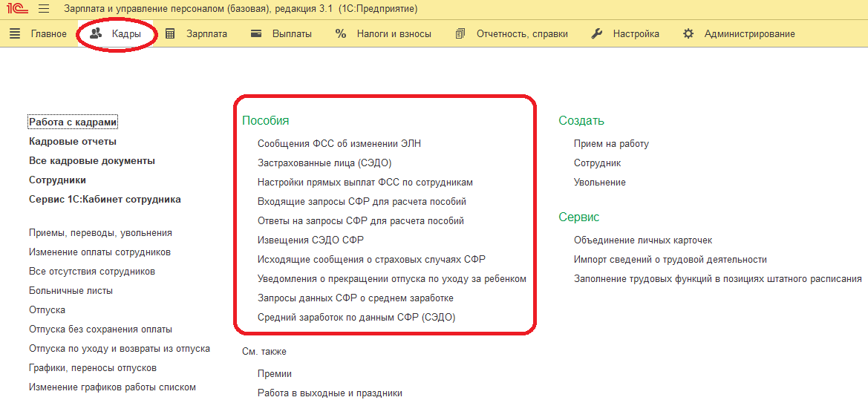Open Запросы данных СФР о среднем заработке
Screen dimensions: 868x400
356,298
